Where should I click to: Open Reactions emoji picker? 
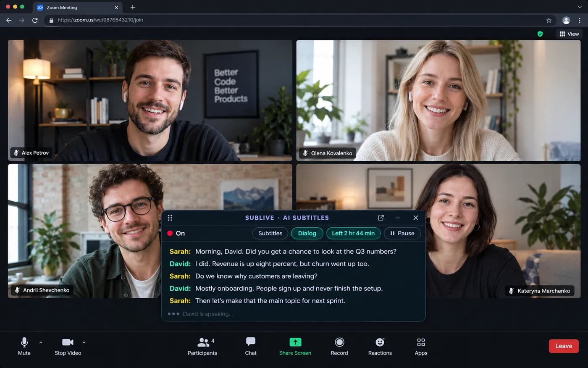[x=380, y=346]
